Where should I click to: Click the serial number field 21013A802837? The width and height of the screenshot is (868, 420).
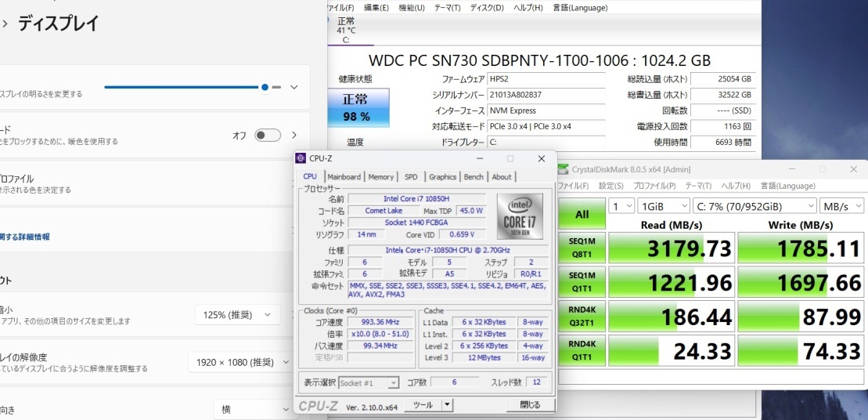coord(546,95)
